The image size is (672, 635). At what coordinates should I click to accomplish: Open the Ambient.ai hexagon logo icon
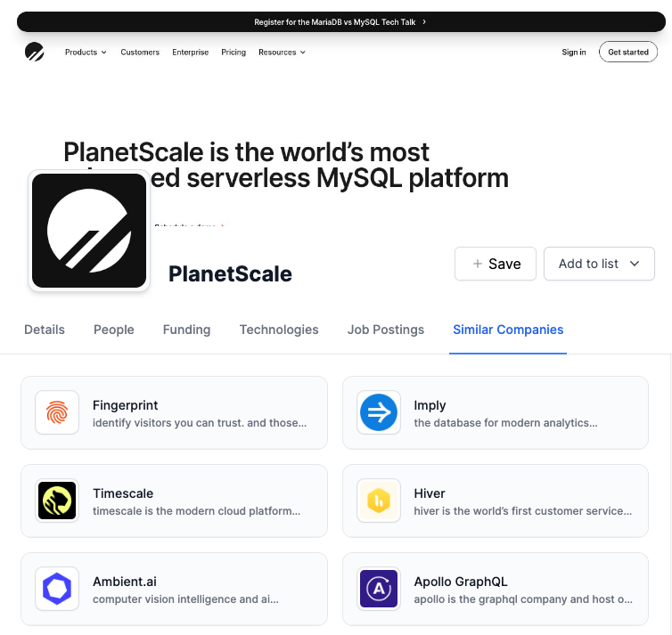tap(57, 589)
